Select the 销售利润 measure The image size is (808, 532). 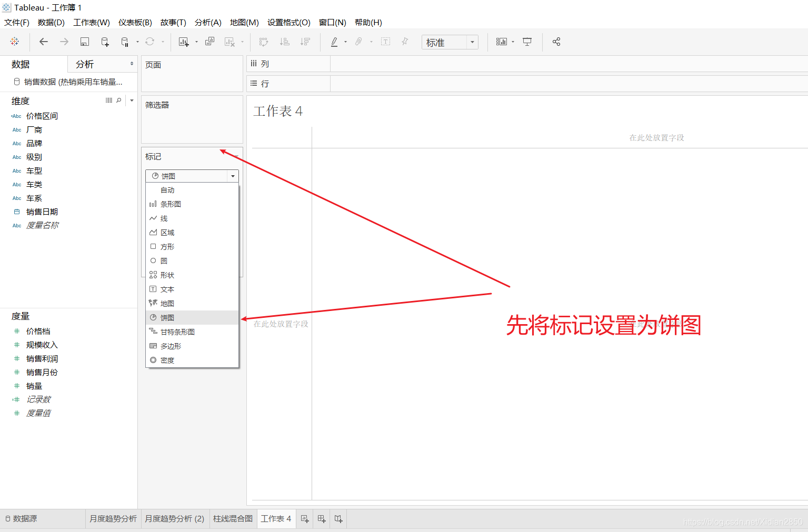click(x=42, y=359)
